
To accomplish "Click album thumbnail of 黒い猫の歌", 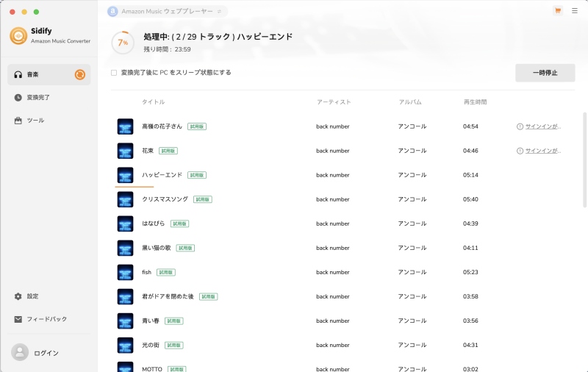I will click(125, 248).
